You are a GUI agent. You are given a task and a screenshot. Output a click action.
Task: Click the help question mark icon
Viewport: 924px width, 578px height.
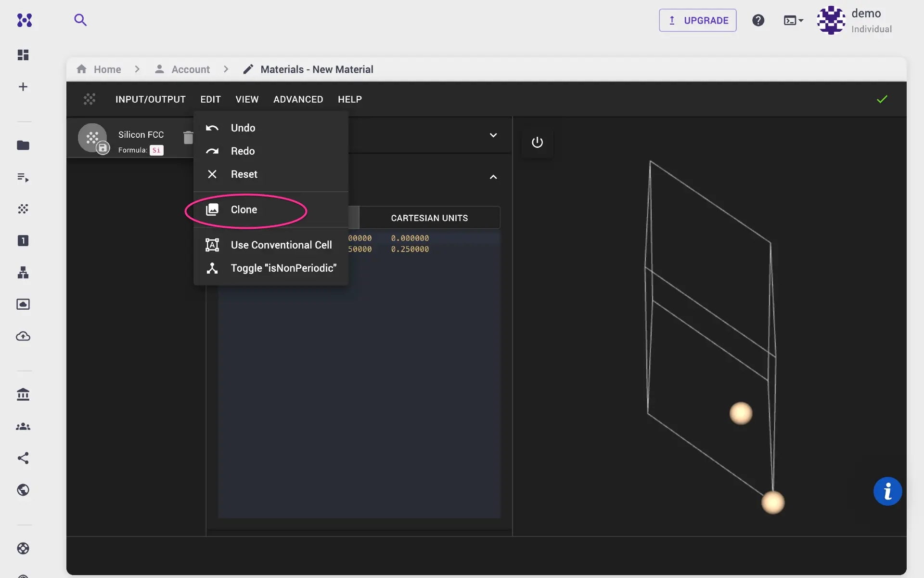coord(758,20)
